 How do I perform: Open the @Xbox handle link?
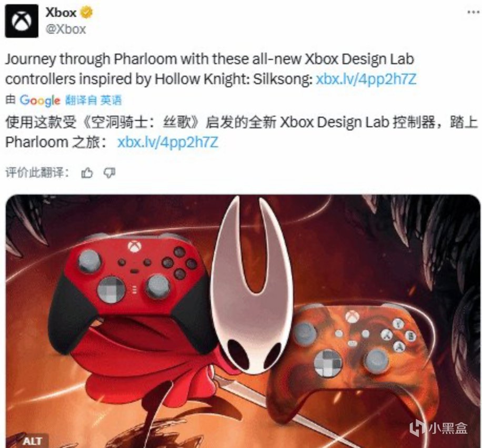66,29
